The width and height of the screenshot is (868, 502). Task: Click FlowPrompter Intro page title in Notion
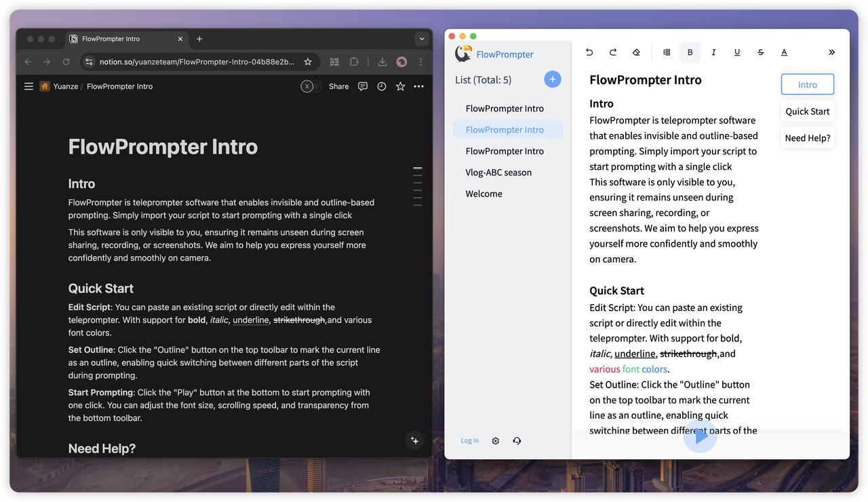[163, 147]
